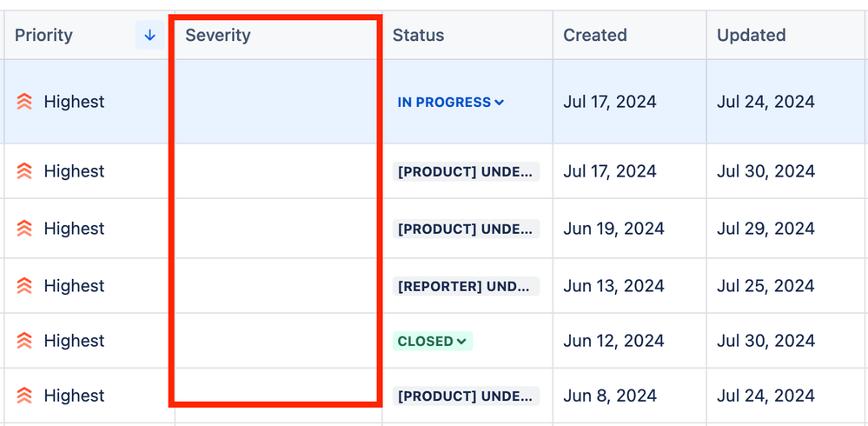Open the [PRODUCT] UNDE... status in the Jun 19 row
The height and width of the screenshot is (426, 868).
click(x=466, y=229)
